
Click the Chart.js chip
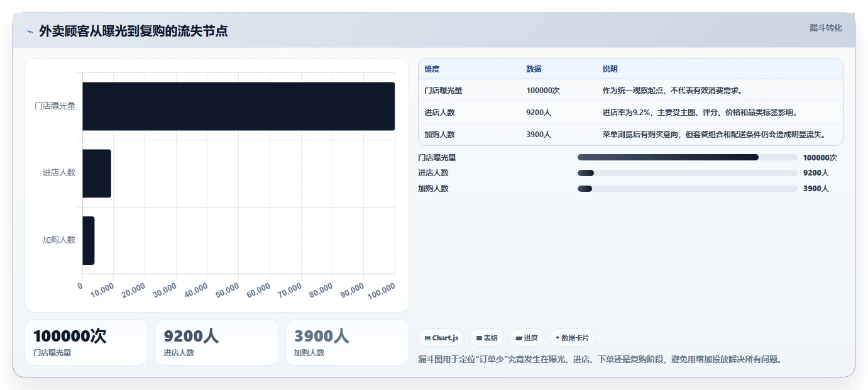pyautogui.click(x=441, y=338)
